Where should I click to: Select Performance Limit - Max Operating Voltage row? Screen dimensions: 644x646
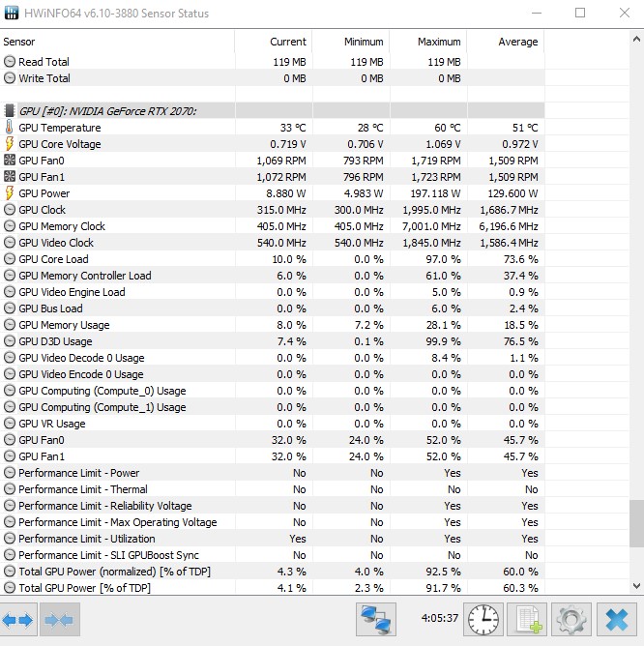pyautogui.click(x=273, y=522)
